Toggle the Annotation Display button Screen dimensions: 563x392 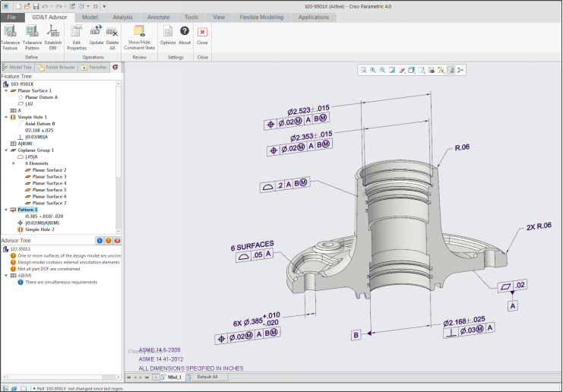point(451,70)
